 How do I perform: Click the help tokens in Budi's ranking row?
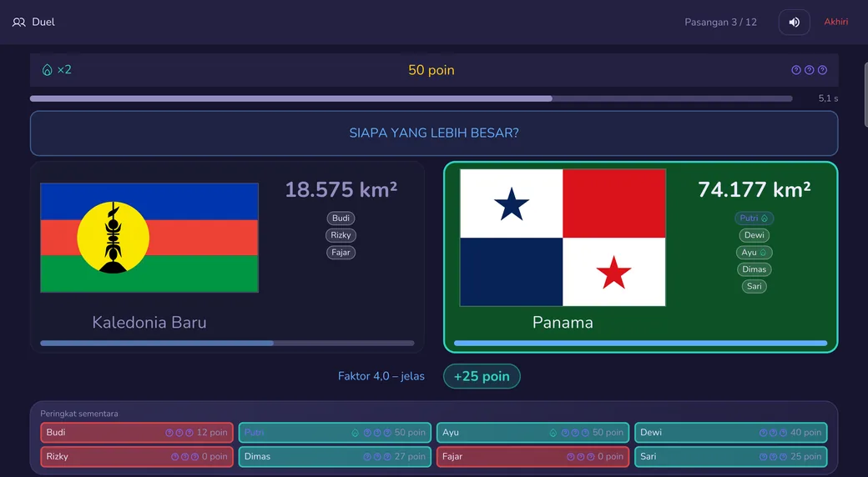179,433
